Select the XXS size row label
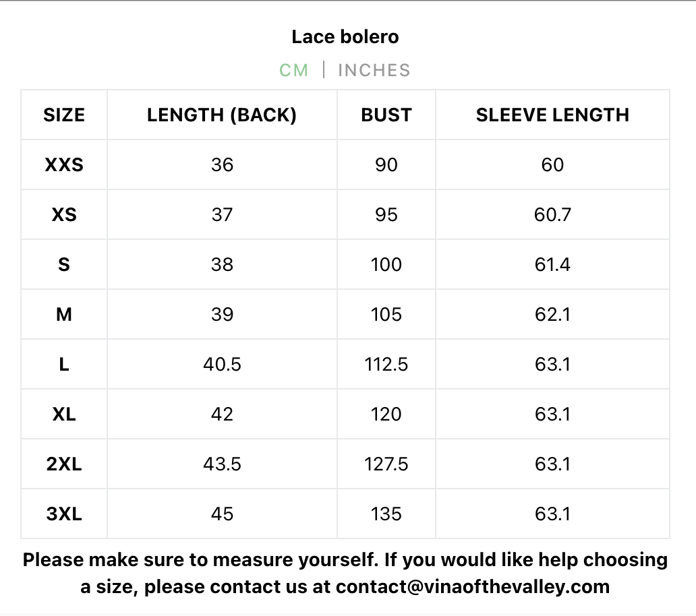This screenshot has height=616, width=696. click(64, 165)
